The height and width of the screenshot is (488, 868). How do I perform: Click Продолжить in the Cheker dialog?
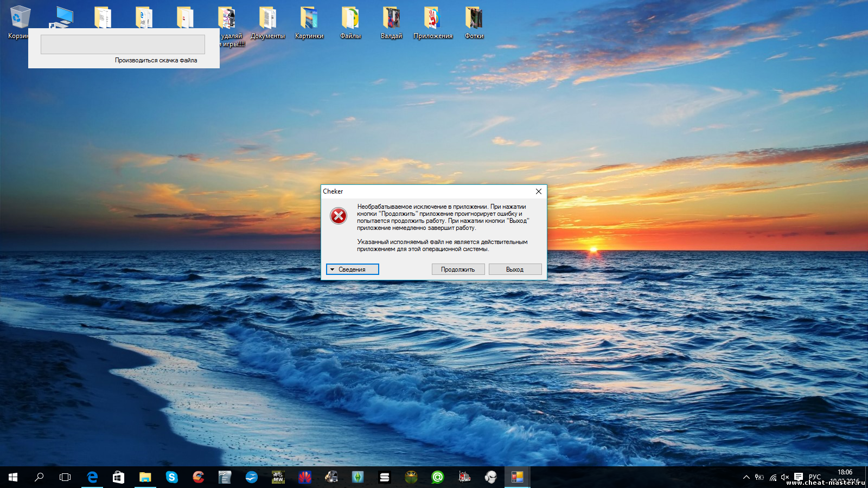pos(458,269)
